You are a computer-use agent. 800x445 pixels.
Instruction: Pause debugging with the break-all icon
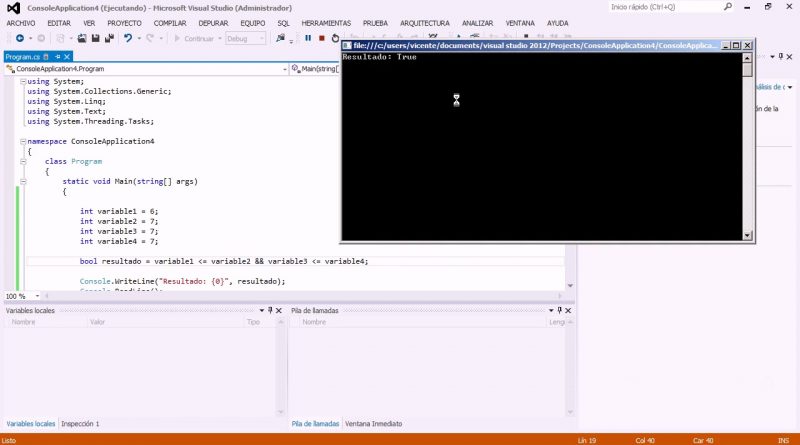click(x=308, y=38)
